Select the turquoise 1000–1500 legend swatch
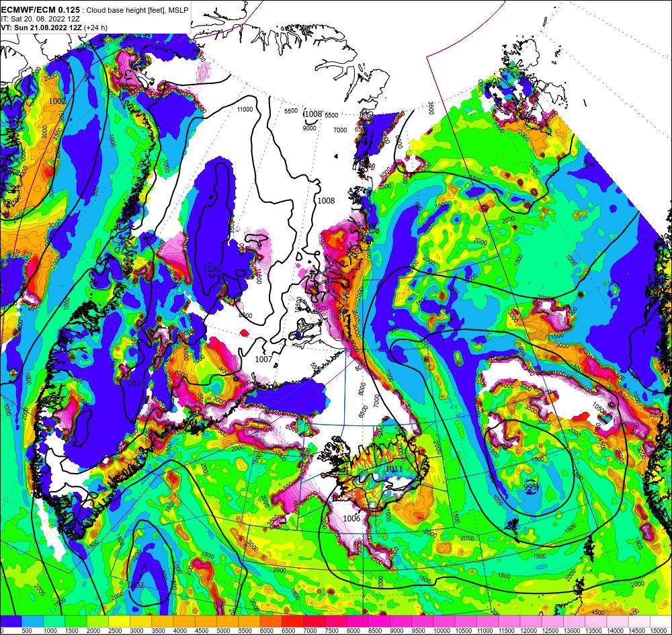672x635 pixels. [54, 622]
